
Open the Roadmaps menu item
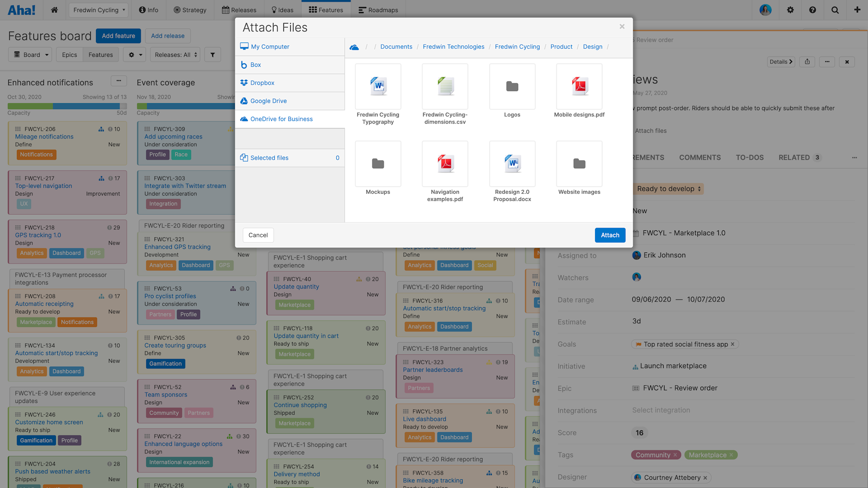(378, 10)
